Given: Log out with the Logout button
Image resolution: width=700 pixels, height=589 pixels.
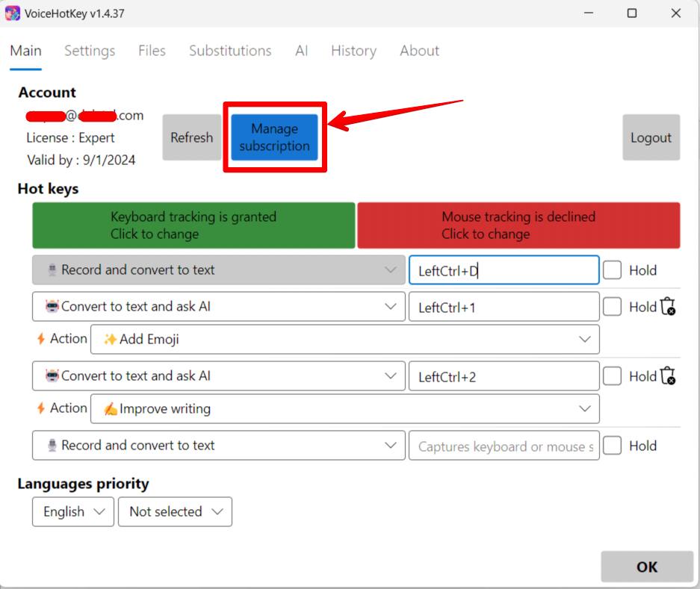Looking at the screenshot, I should (x=651, y=137).
